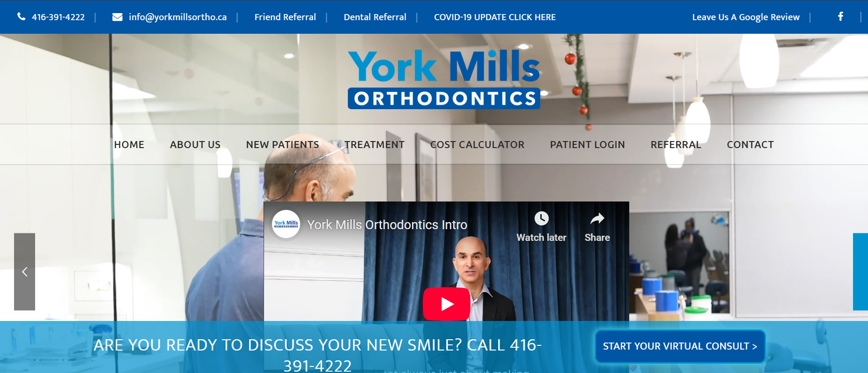Open the PATIENT LOGIN page

587,145
